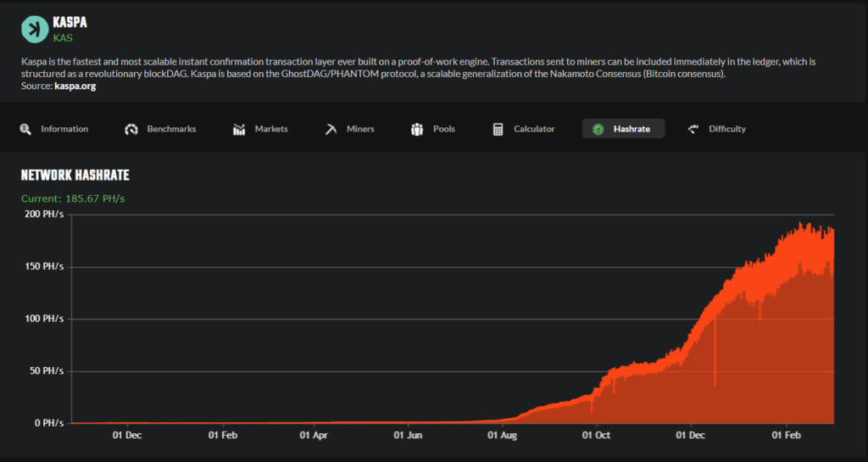868x462 pixels.
Task: Click the calculator icon beside Calculator
Action: click(x=498, y=129)
